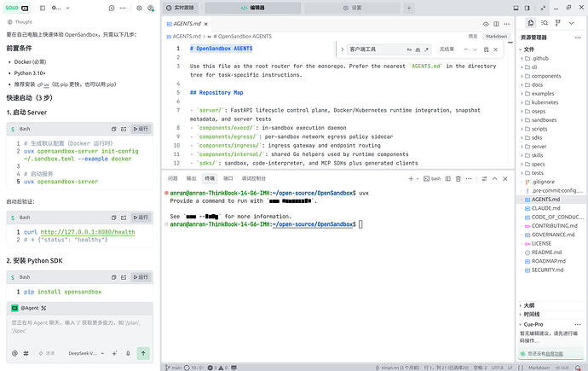Toggle whole word match in find box
This screenshot has height=371, width=588.
(418, 49)
